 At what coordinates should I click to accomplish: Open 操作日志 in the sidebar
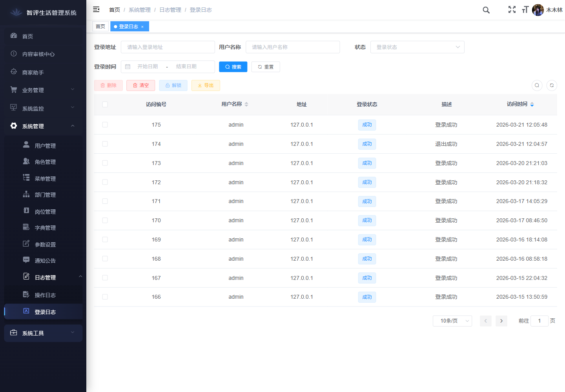coord(45,295)
